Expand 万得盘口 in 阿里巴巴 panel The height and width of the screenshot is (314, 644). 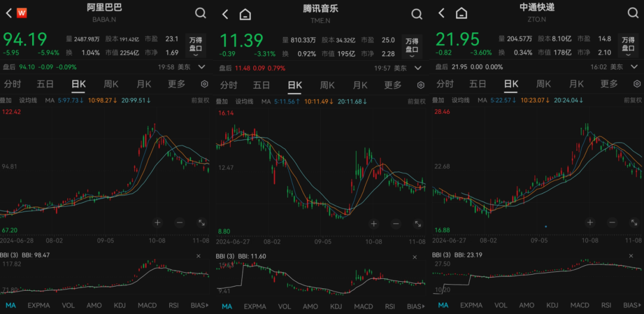point(196,45)
